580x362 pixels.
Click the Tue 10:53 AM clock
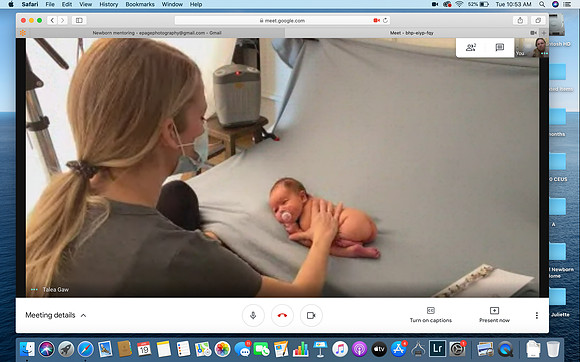tap(513, 4)
